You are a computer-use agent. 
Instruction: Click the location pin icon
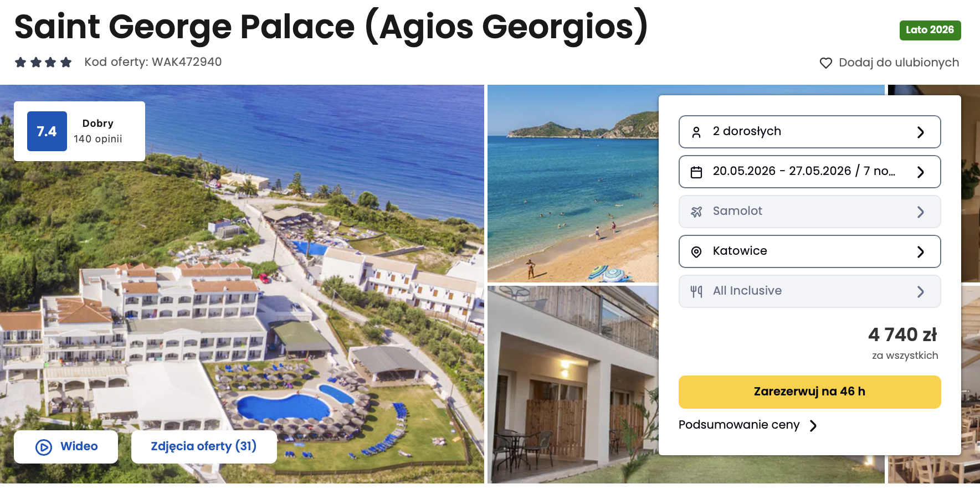pyautogui.click(x=696, y=252)
